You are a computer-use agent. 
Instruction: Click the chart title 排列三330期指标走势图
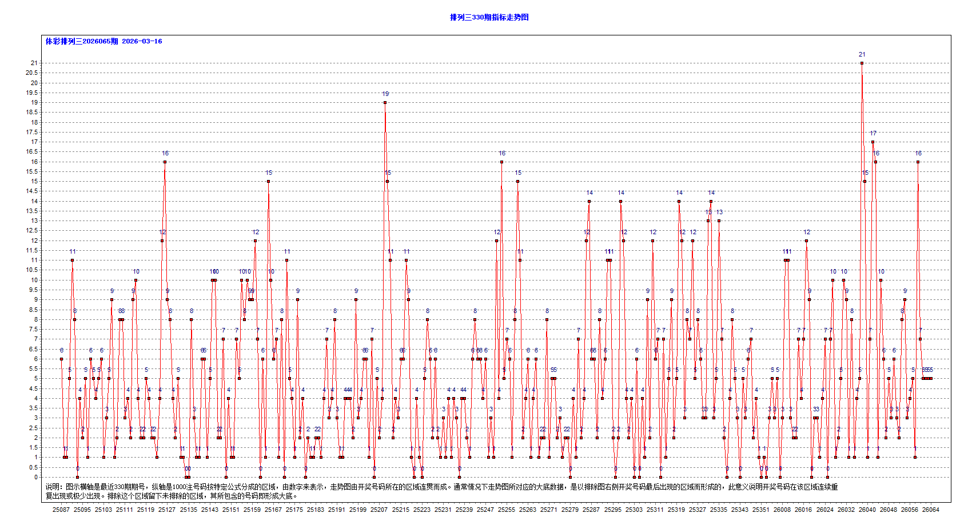(489, 17)
